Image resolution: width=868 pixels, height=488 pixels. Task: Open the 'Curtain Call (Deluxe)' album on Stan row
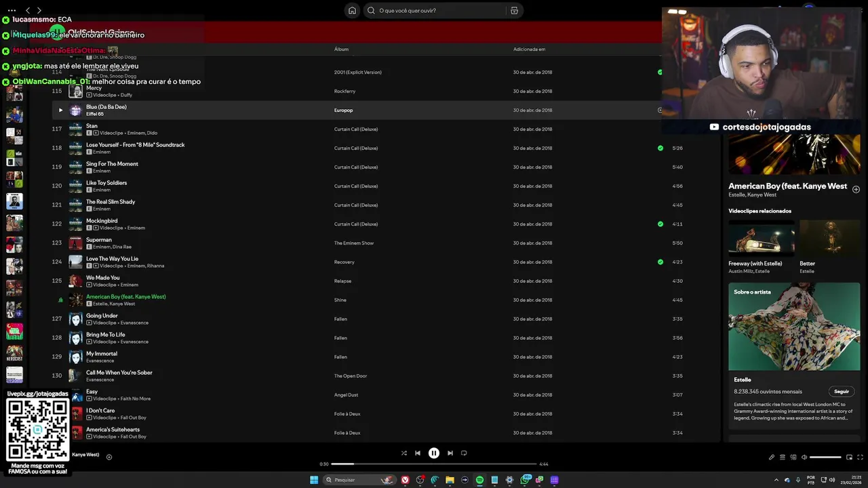(356, 129)
